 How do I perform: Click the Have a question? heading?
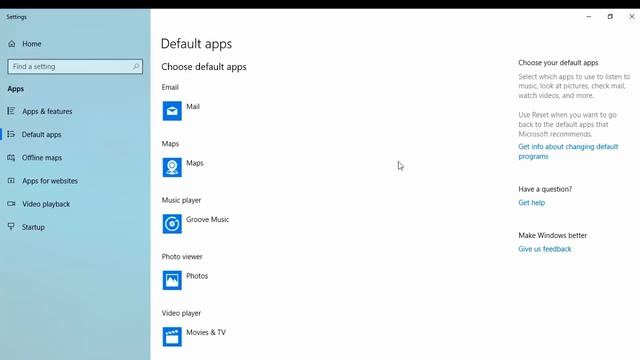(x=545, y=189)
